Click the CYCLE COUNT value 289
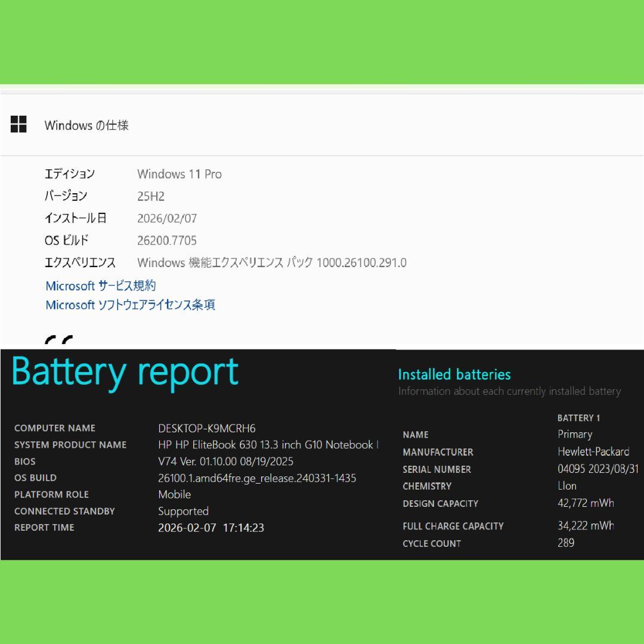644x644 pixels. [565, 543]
